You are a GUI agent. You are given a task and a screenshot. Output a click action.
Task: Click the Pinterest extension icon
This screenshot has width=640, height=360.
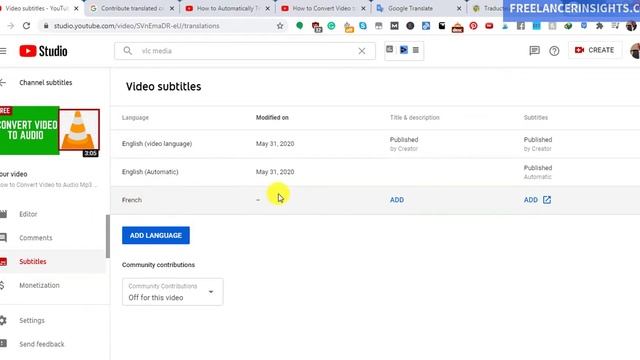pos(473,26)
